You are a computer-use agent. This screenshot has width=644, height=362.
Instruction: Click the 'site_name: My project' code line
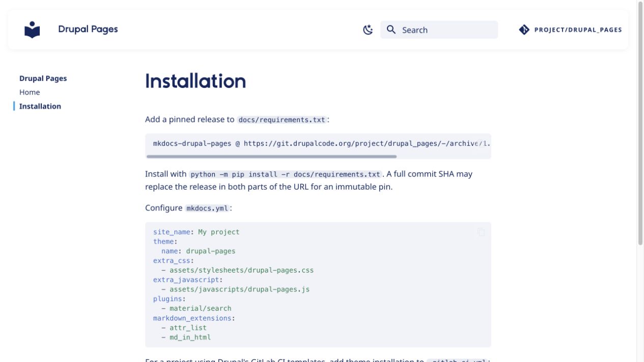[x=197, y=232]
